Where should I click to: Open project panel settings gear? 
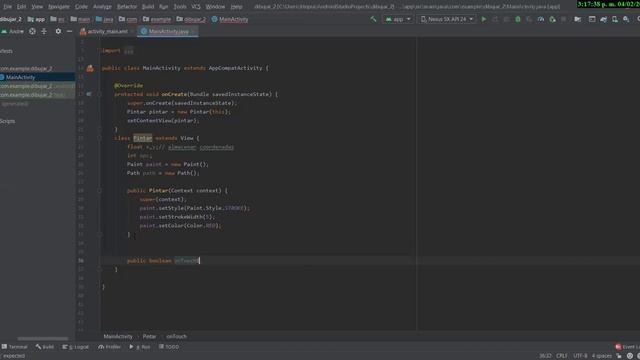(58, 31)
